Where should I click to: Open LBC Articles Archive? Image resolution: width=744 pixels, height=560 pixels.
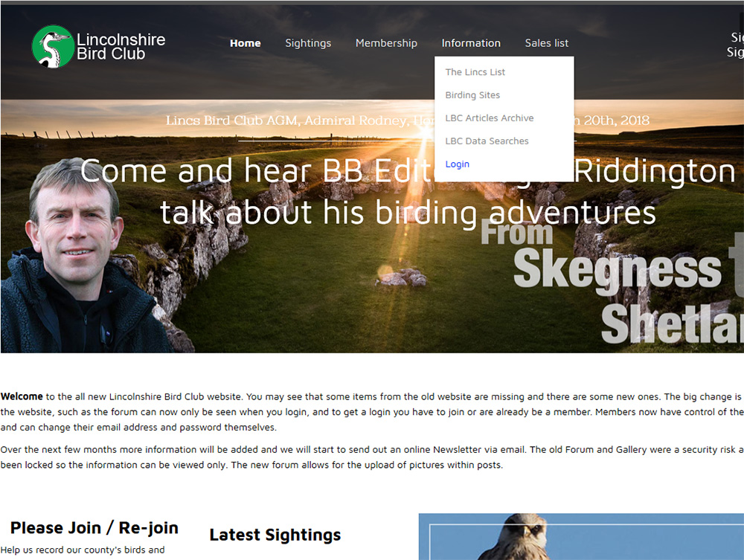coord(490,118)
